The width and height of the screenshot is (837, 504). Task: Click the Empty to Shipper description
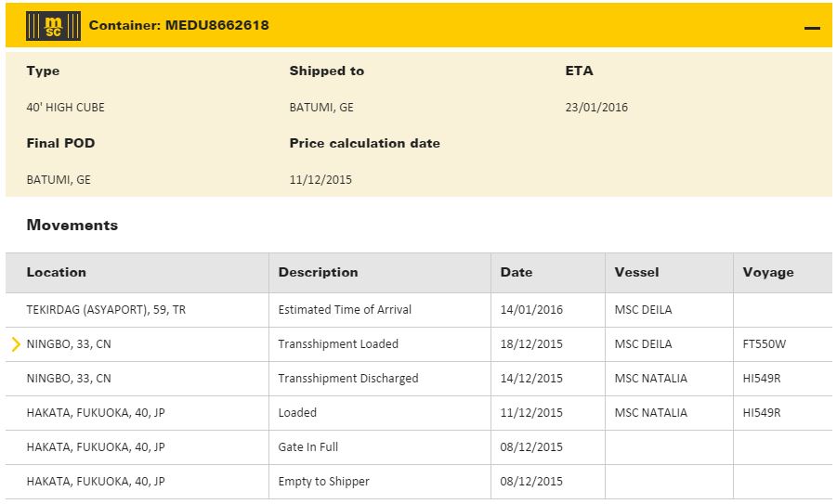point(323,482)
